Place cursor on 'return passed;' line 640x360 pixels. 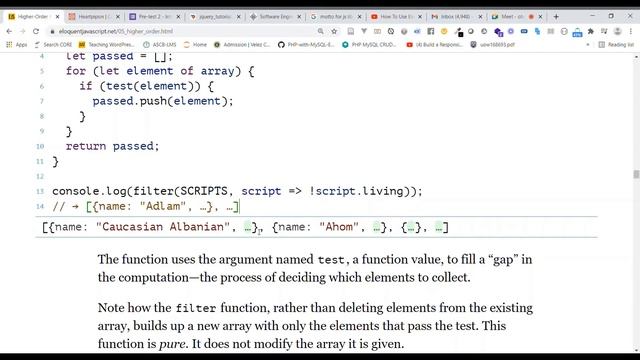tap(113, 146)
